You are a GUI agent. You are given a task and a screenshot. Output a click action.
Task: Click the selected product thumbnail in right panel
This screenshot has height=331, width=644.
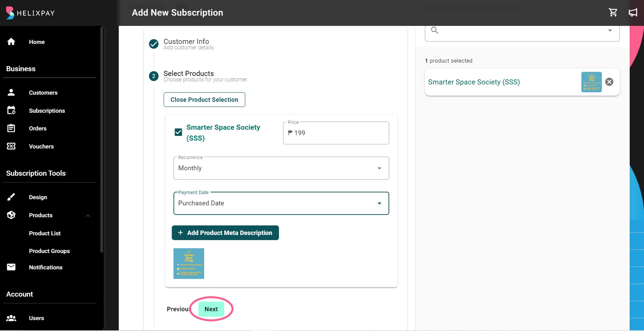point(591,82)
